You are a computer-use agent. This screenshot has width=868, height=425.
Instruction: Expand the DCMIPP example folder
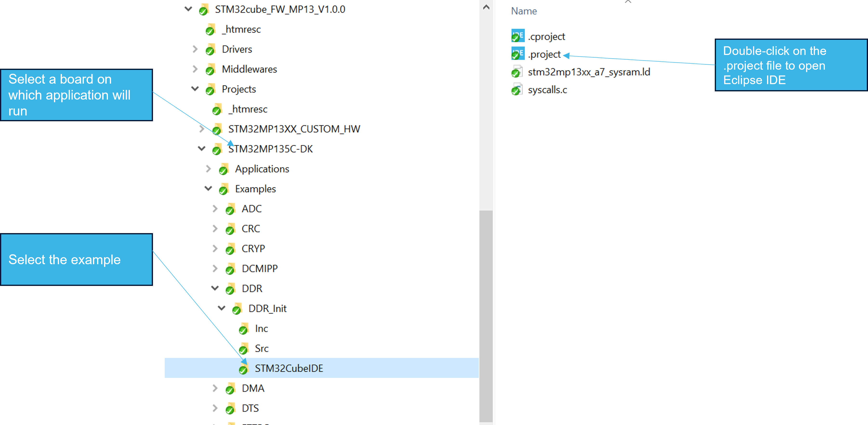tap(215, 268)
